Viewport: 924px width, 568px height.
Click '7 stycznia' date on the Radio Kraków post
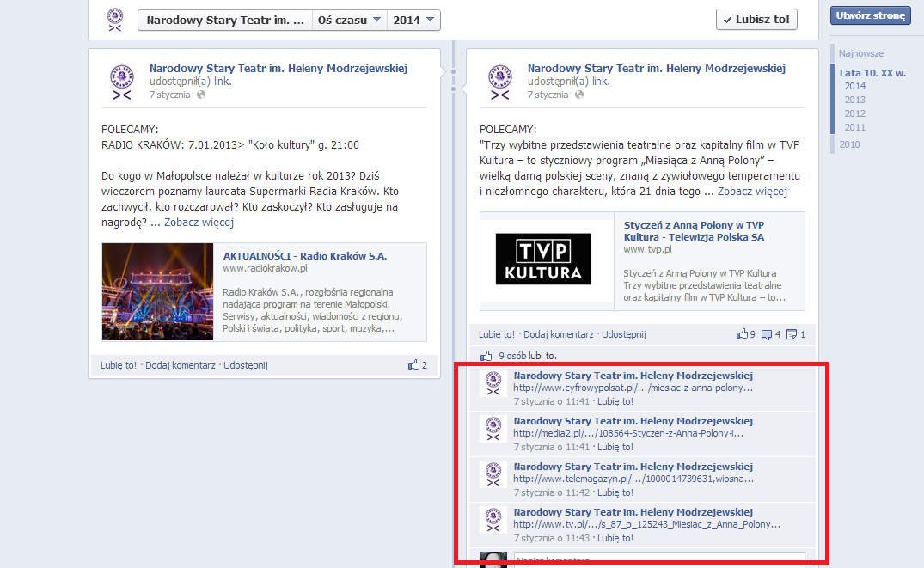point(169,95)
